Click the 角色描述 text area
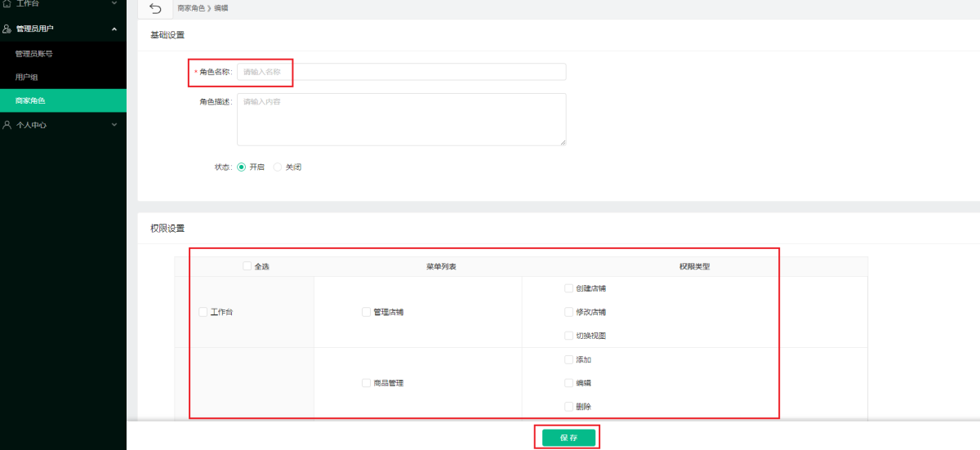 pos(401,119)
